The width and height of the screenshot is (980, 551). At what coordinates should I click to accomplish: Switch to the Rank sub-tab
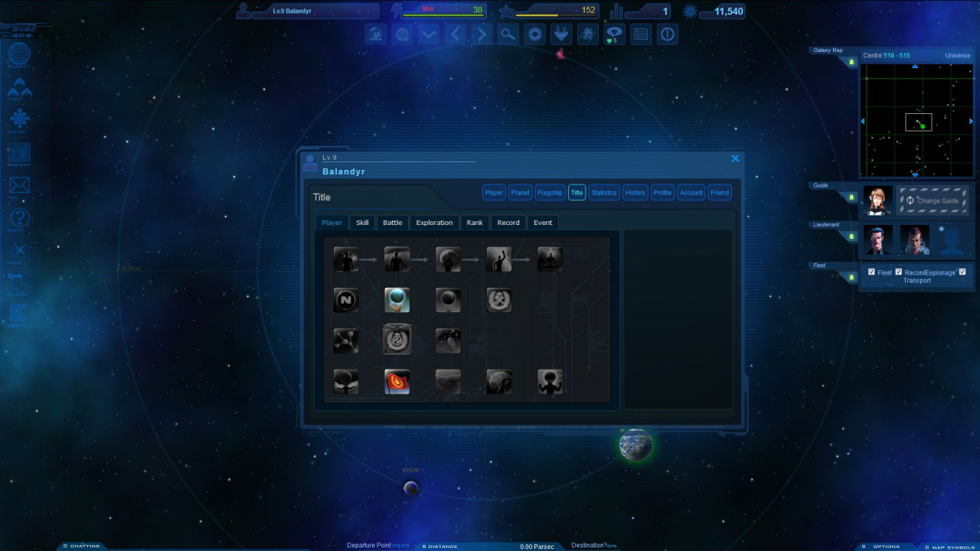click(475, 223)
